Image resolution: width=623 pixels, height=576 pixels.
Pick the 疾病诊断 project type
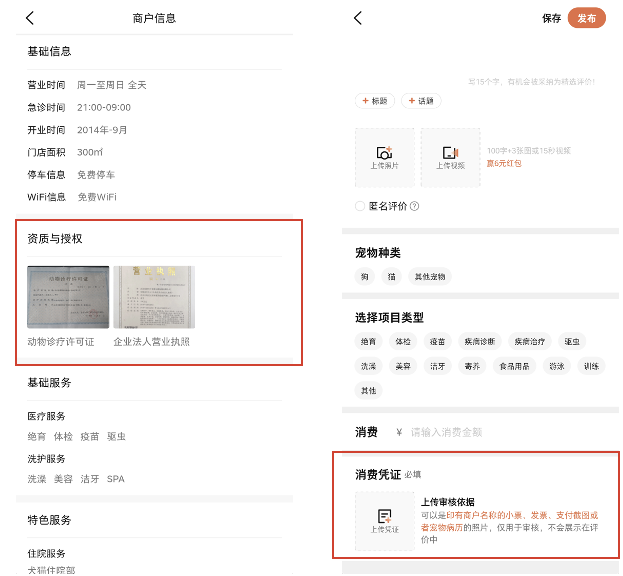477,341
